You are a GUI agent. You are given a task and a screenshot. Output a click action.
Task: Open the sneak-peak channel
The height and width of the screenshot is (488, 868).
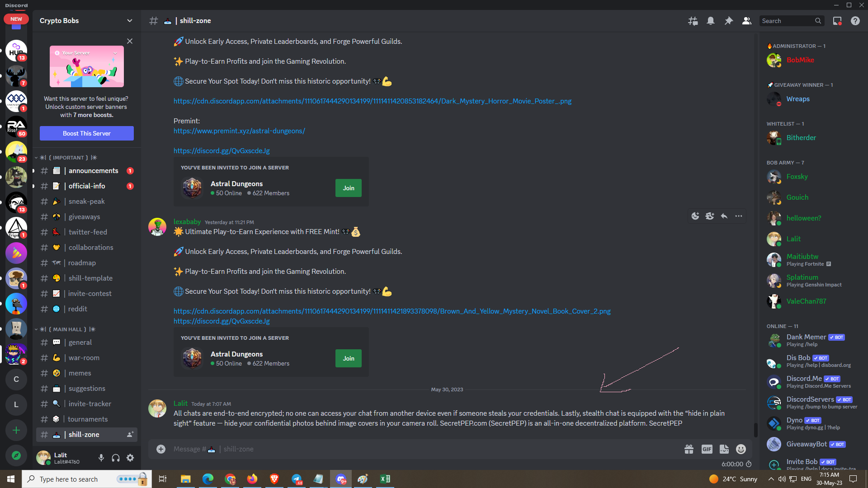point(87,202)
